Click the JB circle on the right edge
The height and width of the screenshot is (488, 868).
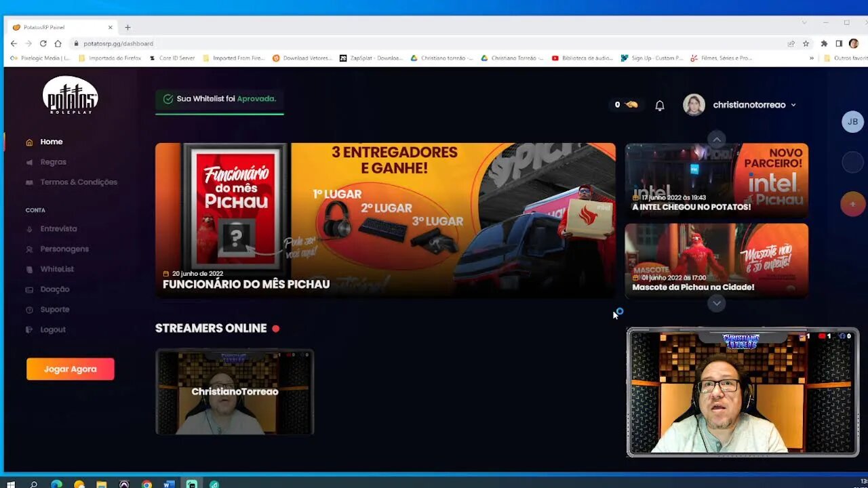852,121
